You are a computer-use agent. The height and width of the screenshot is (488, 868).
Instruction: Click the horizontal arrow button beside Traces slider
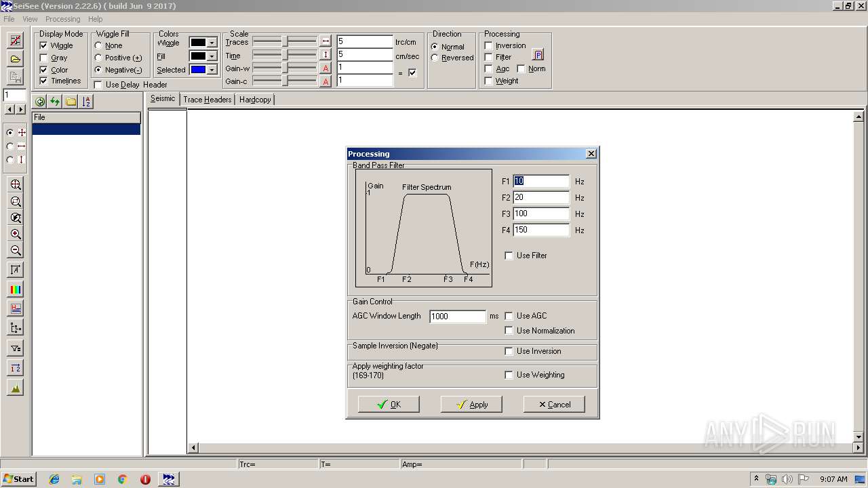pyautogui.click(x=325, y=41)
